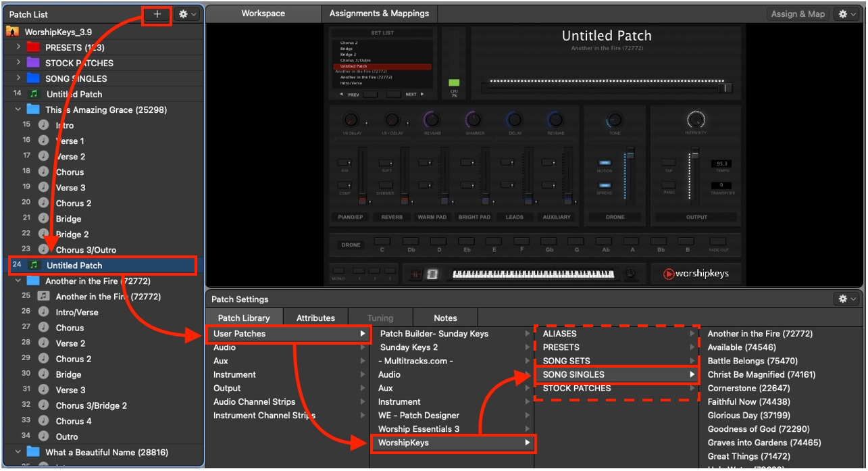
Task: Click the INTENSITY knob
Action: pos(696,120)
